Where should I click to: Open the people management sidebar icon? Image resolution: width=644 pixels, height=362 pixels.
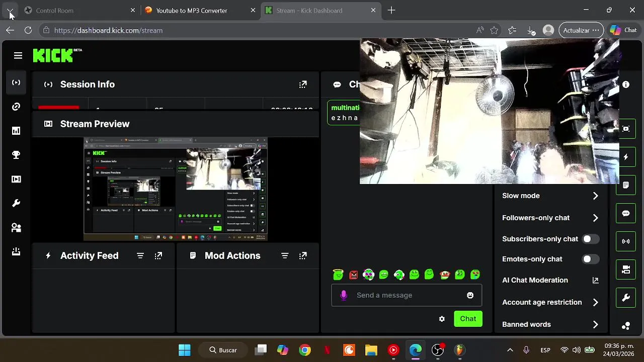16,227
